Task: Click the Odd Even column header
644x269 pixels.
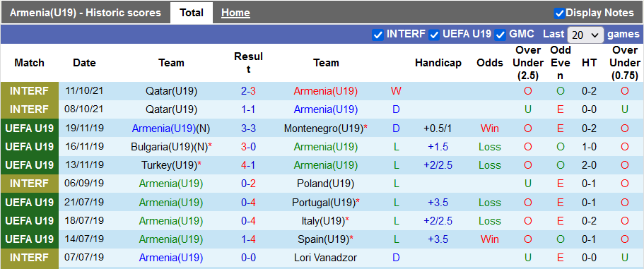Action: pyautogui.click(x=561, y=63)
